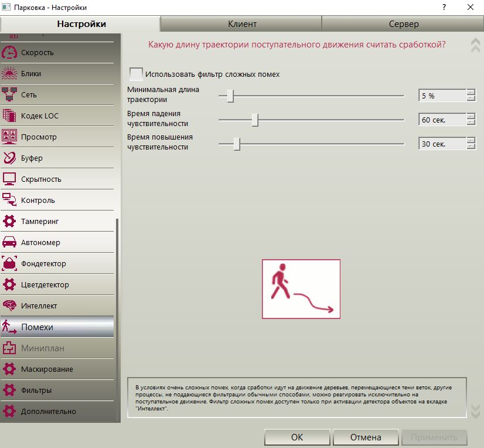
Task: Click the '30 сек.' value field
Action: [442, 144]
